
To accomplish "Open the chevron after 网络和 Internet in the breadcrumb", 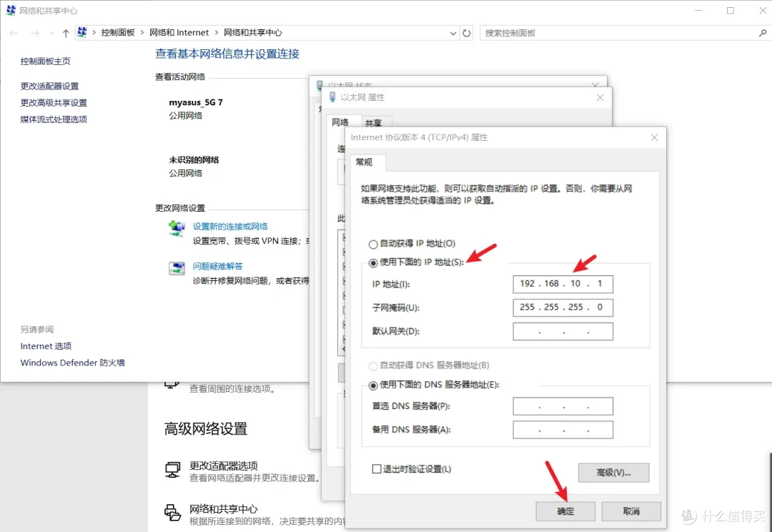I will click(x=216, y=32).
